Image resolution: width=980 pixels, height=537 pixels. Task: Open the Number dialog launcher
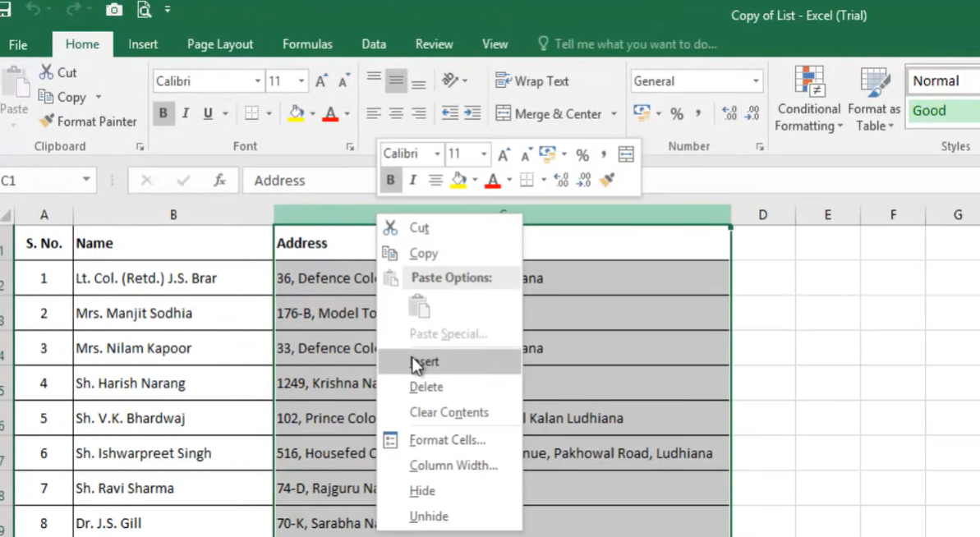tap(759, 147)
